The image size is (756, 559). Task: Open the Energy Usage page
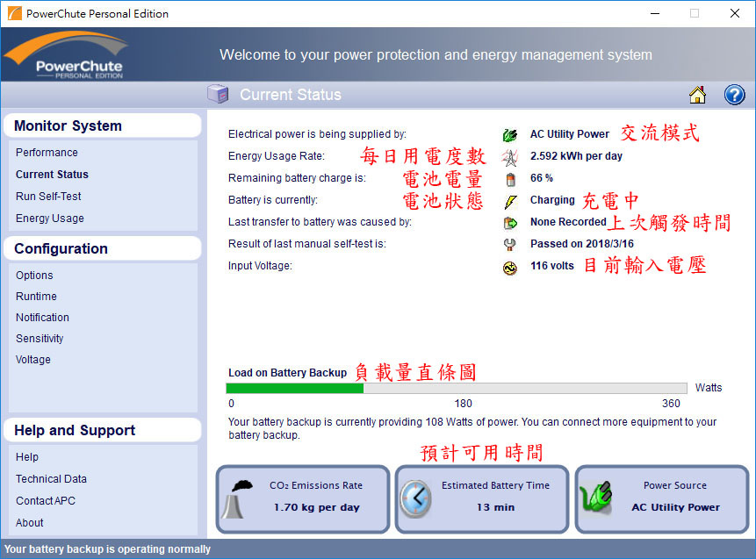pyautogui.click(x=50, y=219)
